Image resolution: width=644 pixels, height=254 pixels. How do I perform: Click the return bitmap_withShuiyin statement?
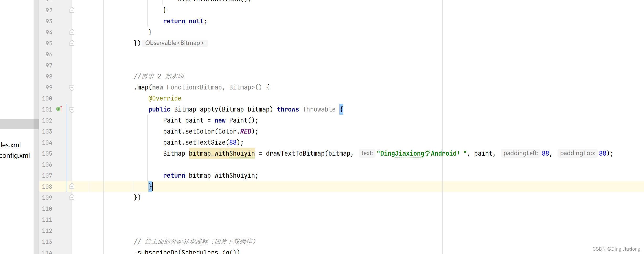(x=211, y=176)
